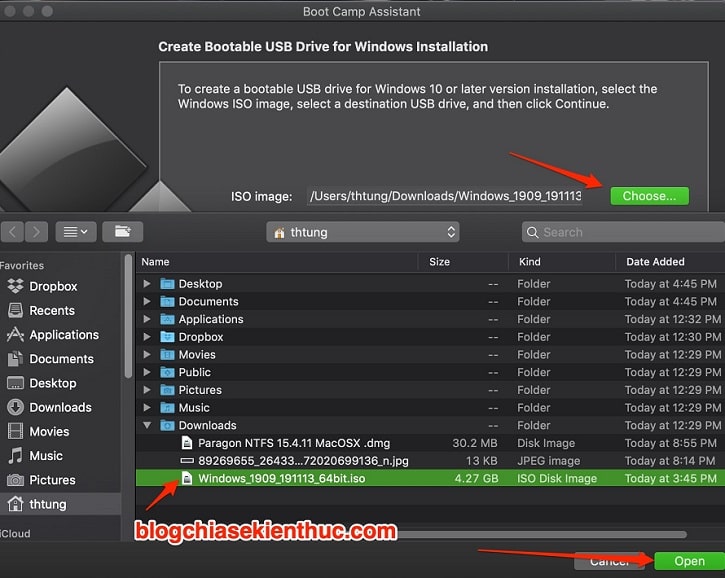
Task: Click the search magnifier icon
Action: coord(532,232)
